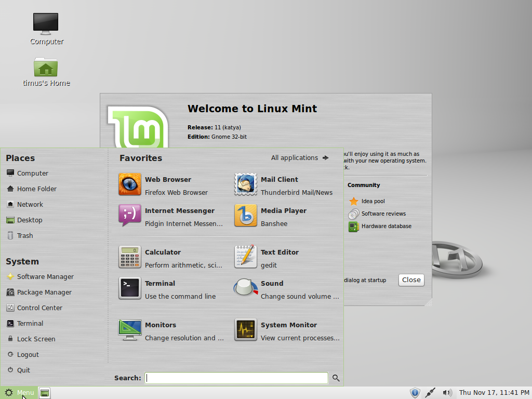This screenshot has width=532, height=399.
Task: Open Software reviews disc icon
Action: (353, 214)
